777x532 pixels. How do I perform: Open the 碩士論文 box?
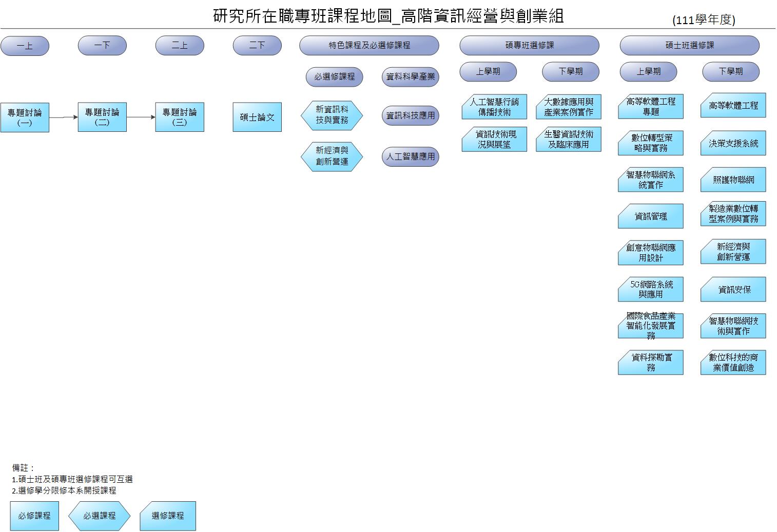click(257, 117)
